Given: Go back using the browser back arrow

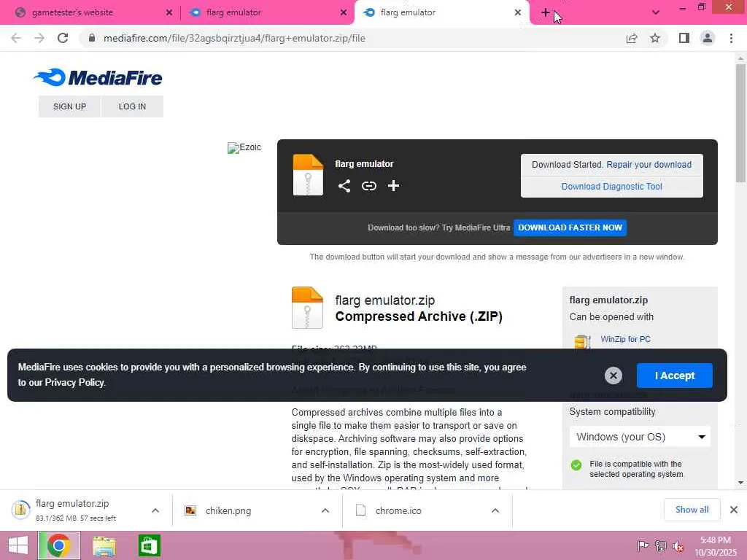Looking at the screenshot, I should click(16, 38).
